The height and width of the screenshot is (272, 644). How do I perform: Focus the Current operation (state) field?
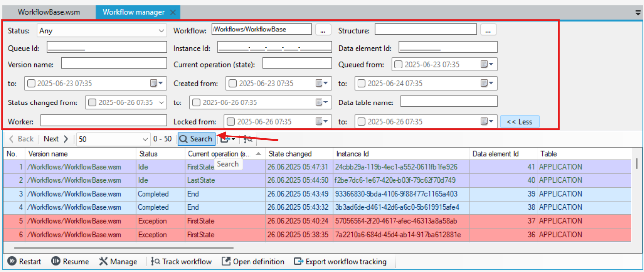tap(297, 63)
